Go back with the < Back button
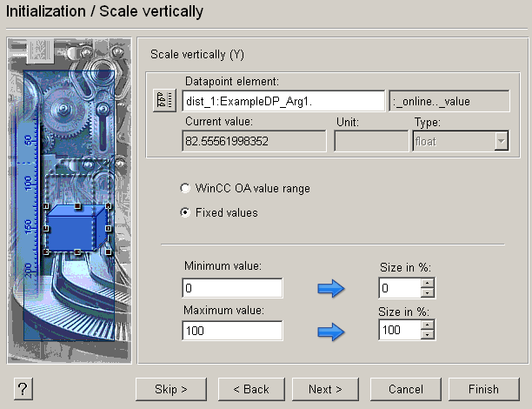Viewport: 532px width, 409px height. pyautogui.click(x=250, y=389)
